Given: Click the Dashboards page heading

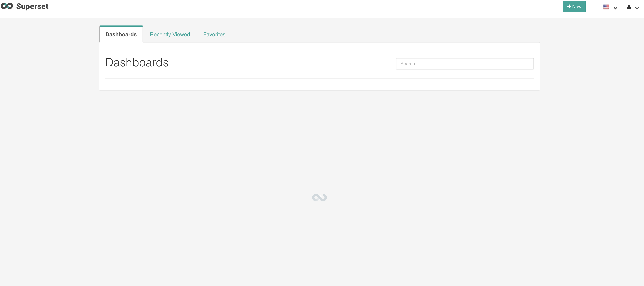Looking at the screenshot, I should coord(137,63).
